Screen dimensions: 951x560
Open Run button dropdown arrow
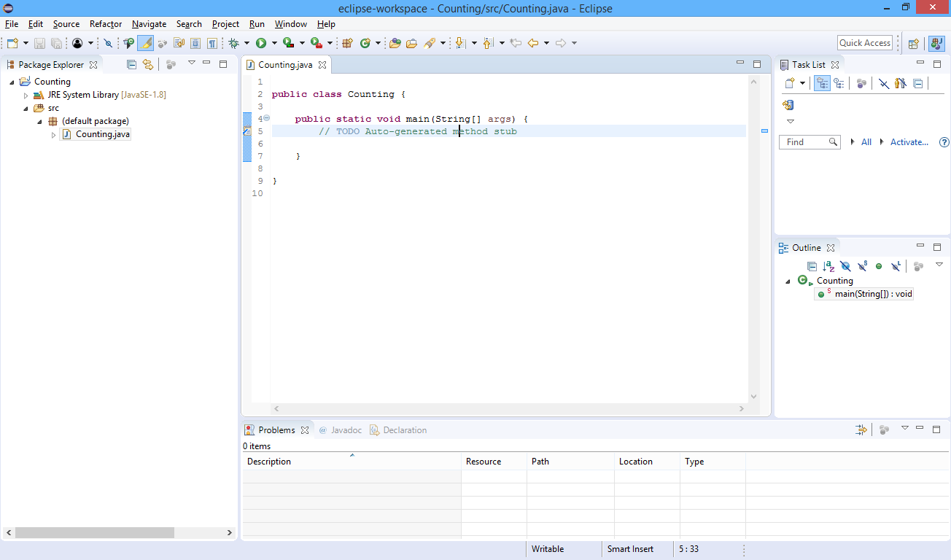coord(274,43)
